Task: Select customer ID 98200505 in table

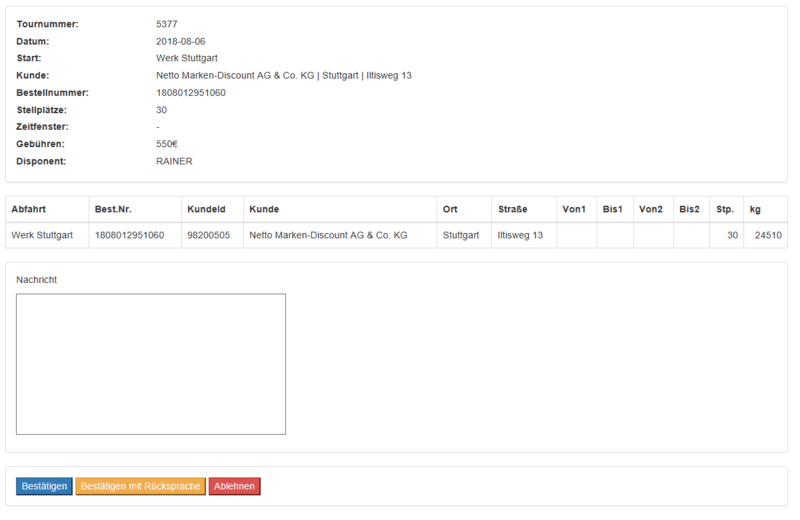Action: pos(208,235)
